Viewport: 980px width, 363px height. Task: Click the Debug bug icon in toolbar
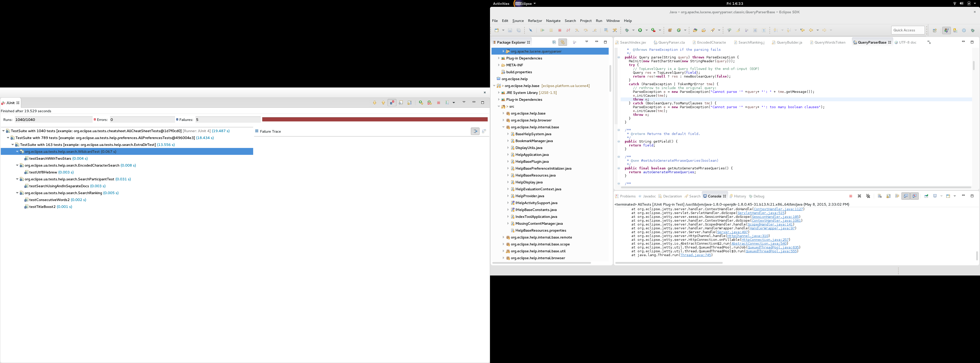pos(627,30)
